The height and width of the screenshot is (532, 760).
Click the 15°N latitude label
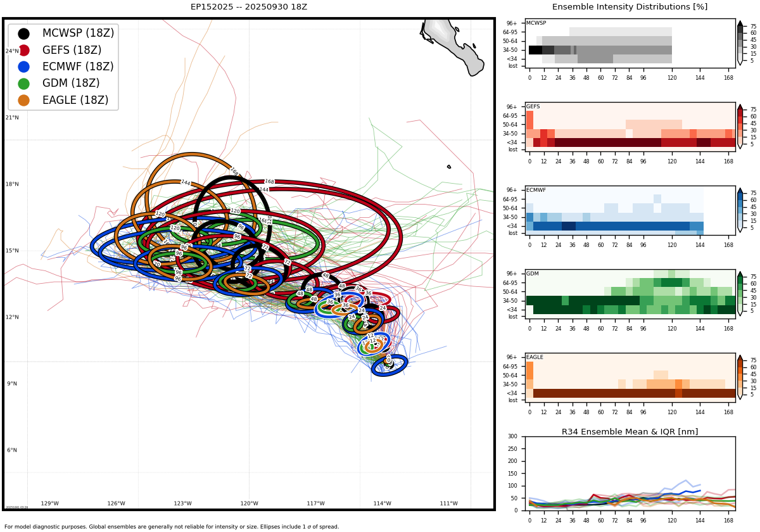click(x=12, y=251)
